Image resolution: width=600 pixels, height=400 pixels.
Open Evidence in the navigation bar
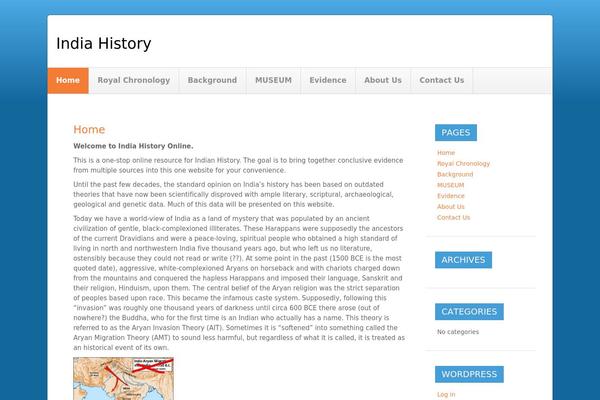(x=328, y=80)
